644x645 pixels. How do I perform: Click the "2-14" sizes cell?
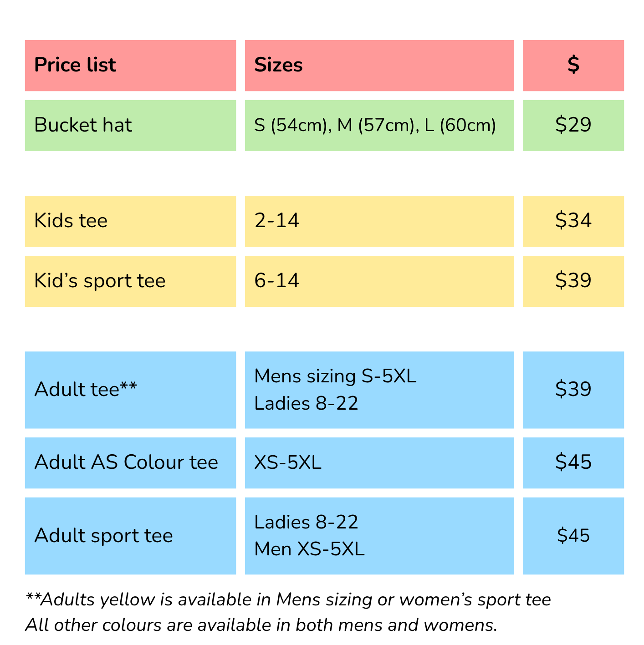(x=379, y=221)
